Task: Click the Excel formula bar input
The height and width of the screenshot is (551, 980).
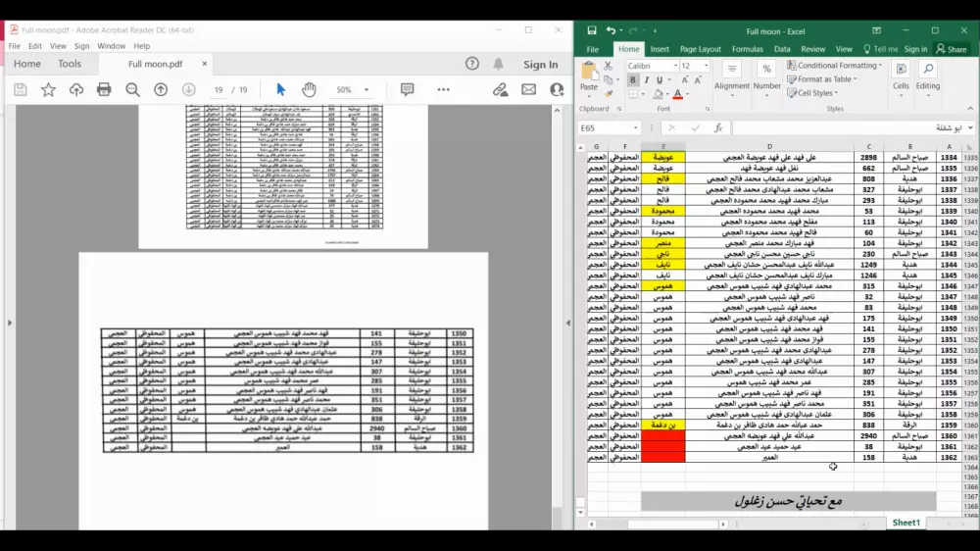Action: 848,127
